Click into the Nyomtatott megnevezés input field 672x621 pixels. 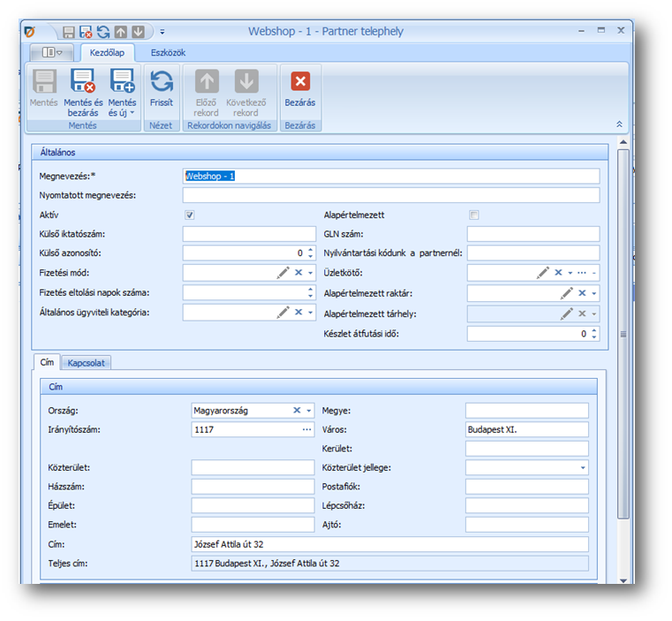(x=390, y=195)
